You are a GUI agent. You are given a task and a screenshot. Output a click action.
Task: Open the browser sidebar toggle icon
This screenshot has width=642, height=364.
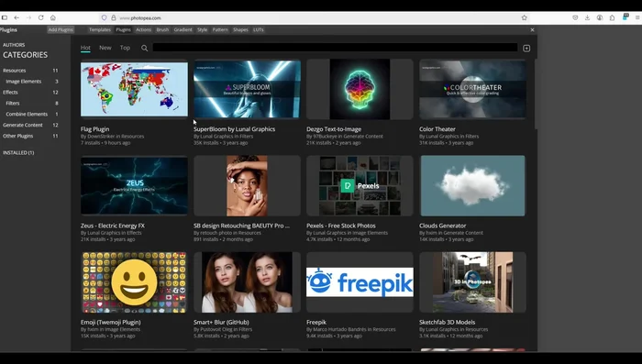(x=5, y=17)
